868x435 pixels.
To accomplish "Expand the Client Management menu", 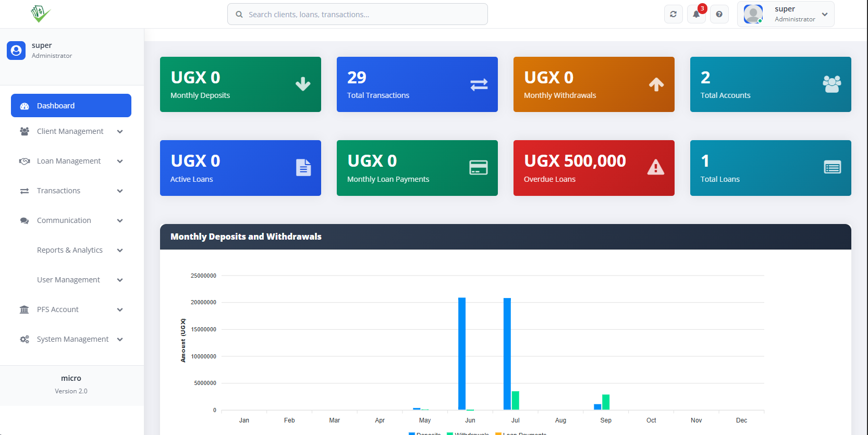I will pyautogui.click(x=71, y=131).
